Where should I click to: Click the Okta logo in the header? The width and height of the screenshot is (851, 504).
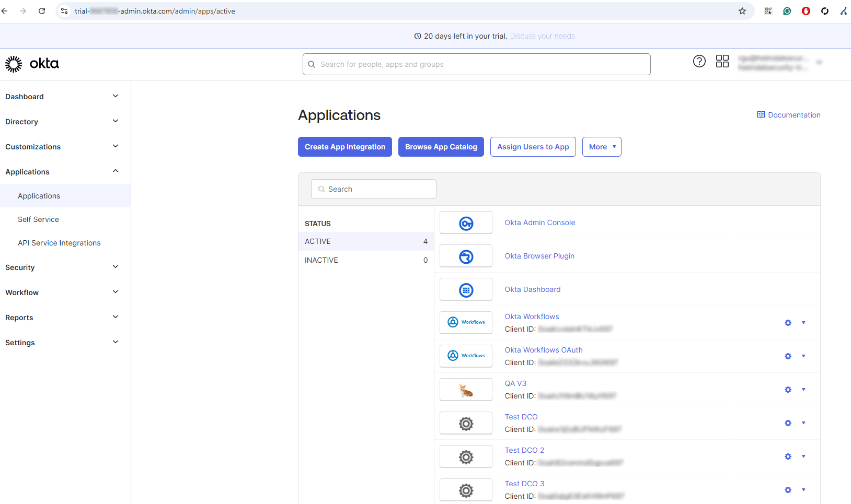(x=32, y=64)
